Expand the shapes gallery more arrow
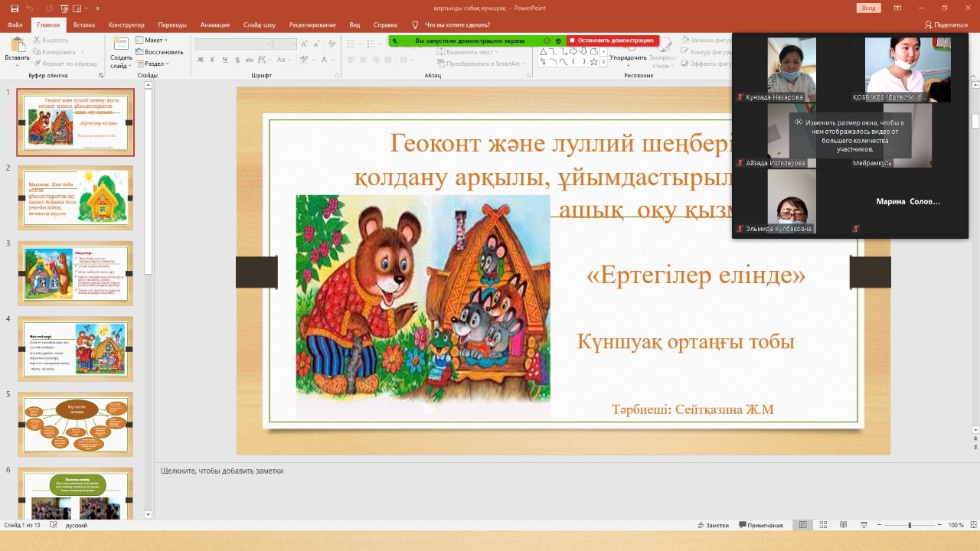Screen dimensions: 980x551 coord(603,62)
